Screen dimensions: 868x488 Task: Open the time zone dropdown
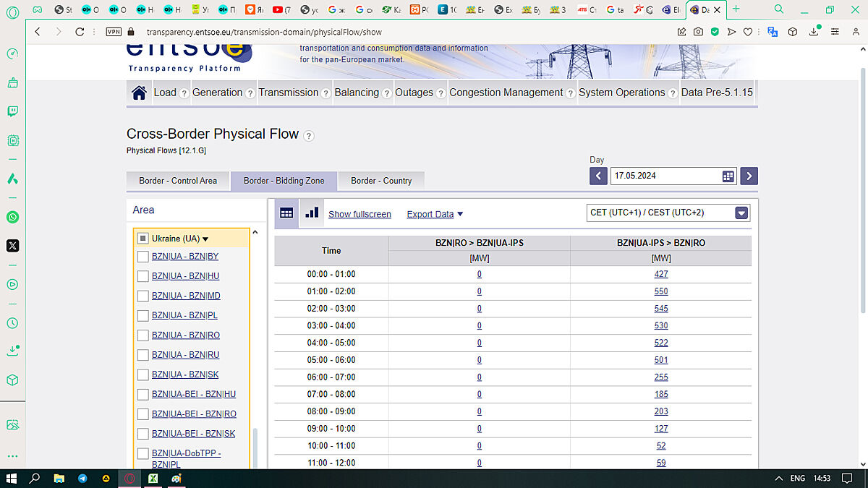[x=741, y=213]
